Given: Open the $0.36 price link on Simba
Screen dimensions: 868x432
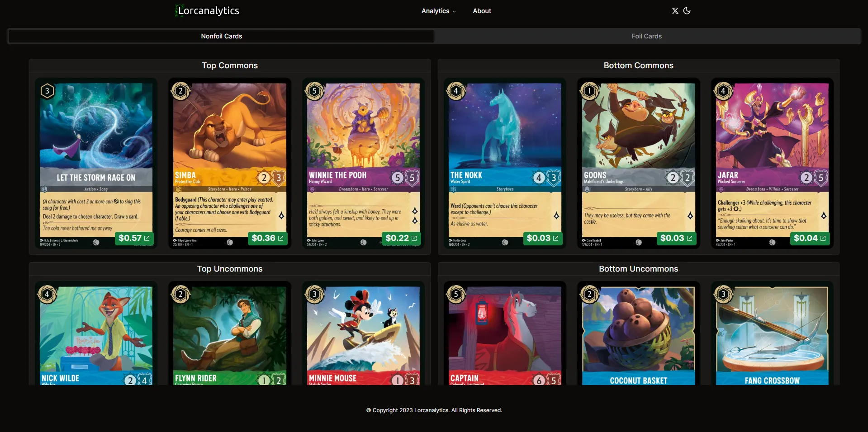Looking at the screenshot, I should (x=267, y=238).
